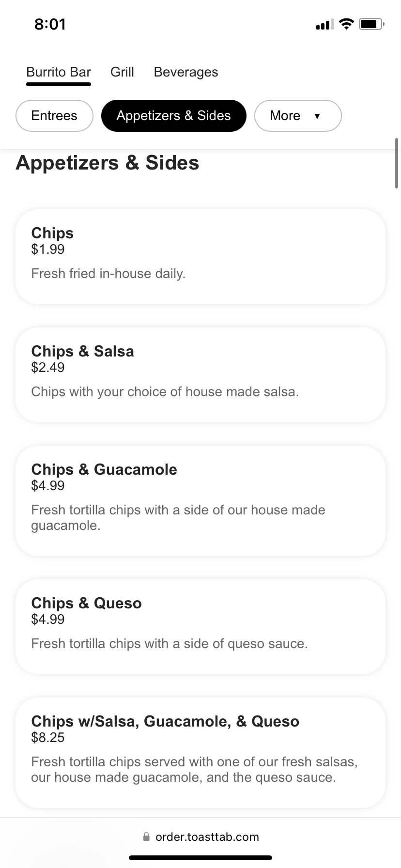Pick the Chips & Queso item
The height and width of the screenshot is (868, 401).
[200, 627]
